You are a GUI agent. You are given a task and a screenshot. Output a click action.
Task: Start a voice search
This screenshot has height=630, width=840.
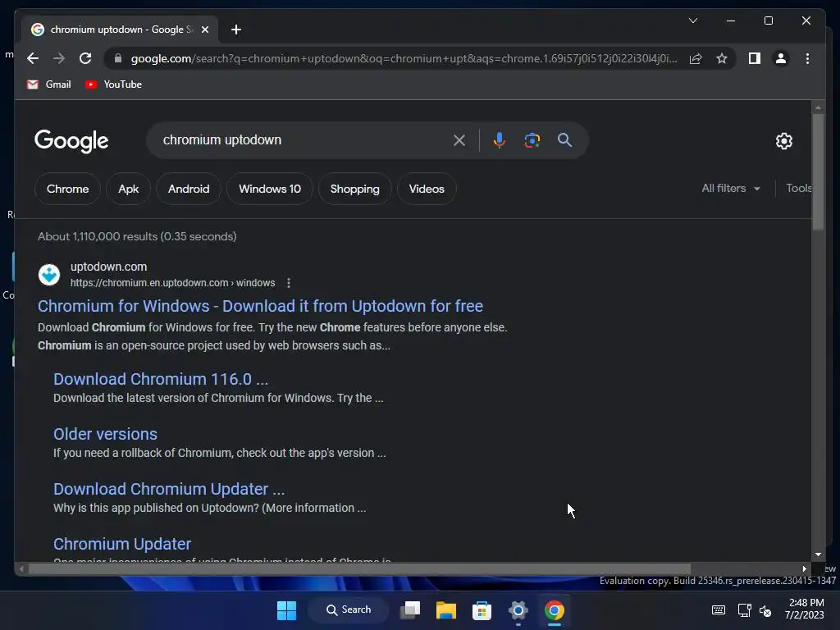pyautogui.click(x=499, y=140)
